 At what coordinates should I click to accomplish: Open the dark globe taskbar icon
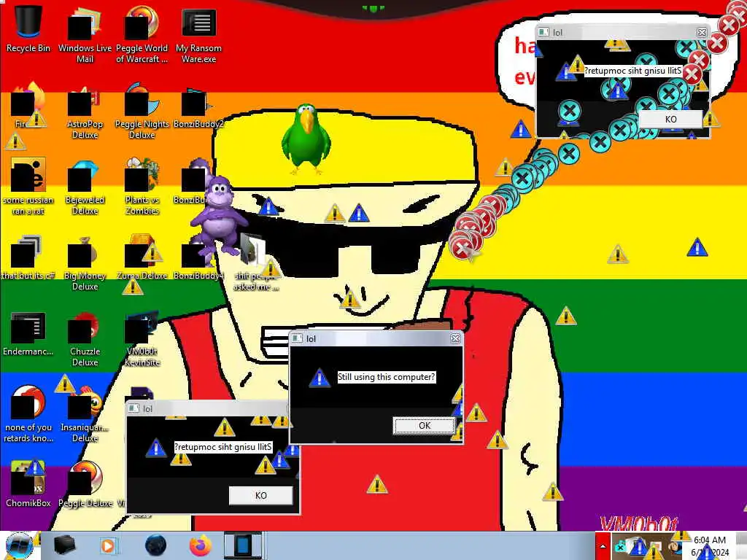pos(155,545)
